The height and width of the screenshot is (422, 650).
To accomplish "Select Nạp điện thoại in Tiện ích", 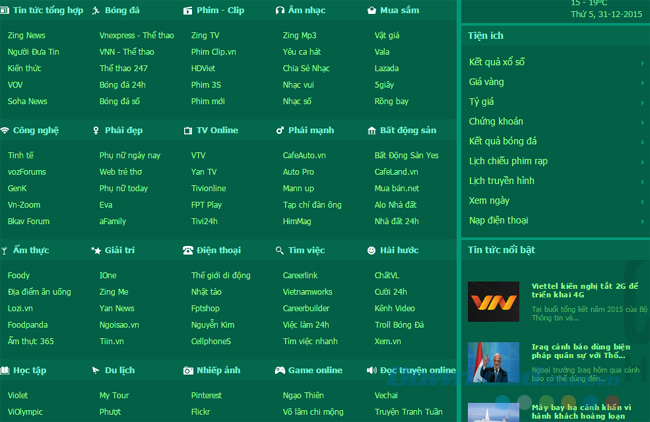I will click(x=499, y=220).
